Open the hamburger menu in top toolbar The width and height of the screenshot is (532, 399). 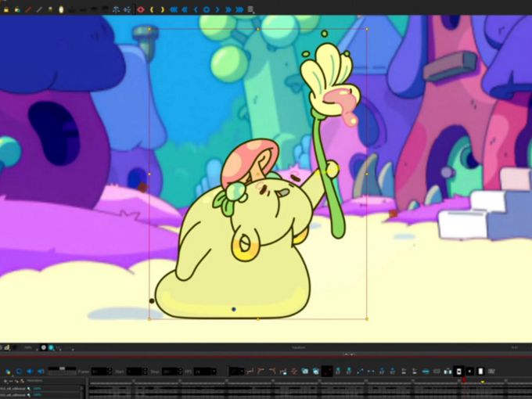250,10
